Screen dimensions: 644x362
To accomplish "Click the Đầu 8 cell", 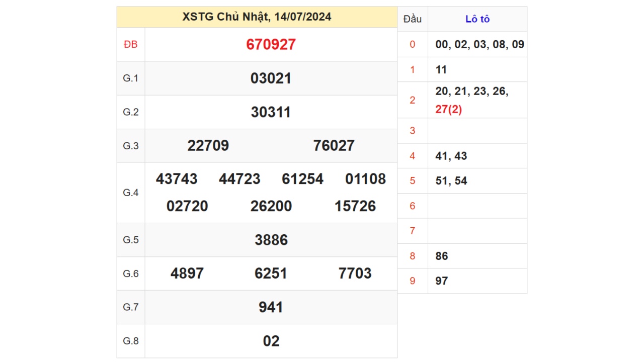I will [413, 256].
